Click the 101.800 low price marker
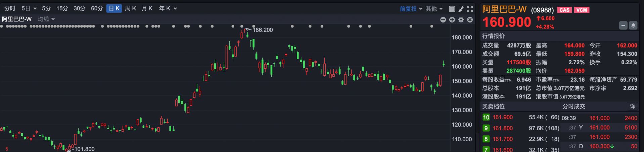The width and height of the screenshot is (644, 152). click(x=84, y=149)
